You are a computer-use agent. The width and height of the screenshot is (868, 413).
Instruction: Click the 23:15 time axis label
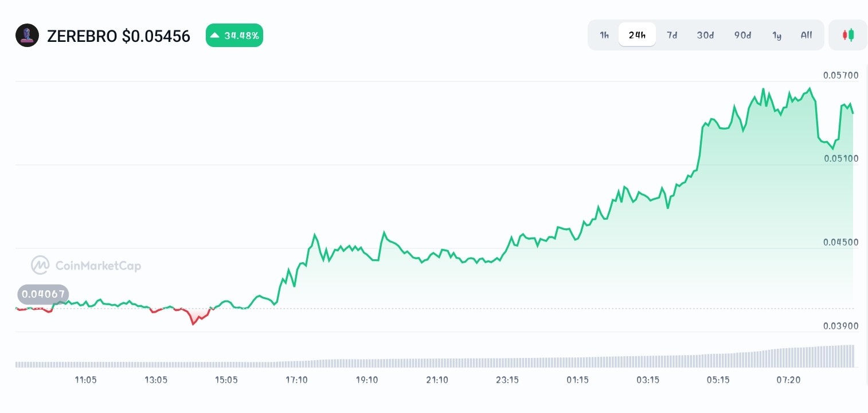tap(507, 380)
